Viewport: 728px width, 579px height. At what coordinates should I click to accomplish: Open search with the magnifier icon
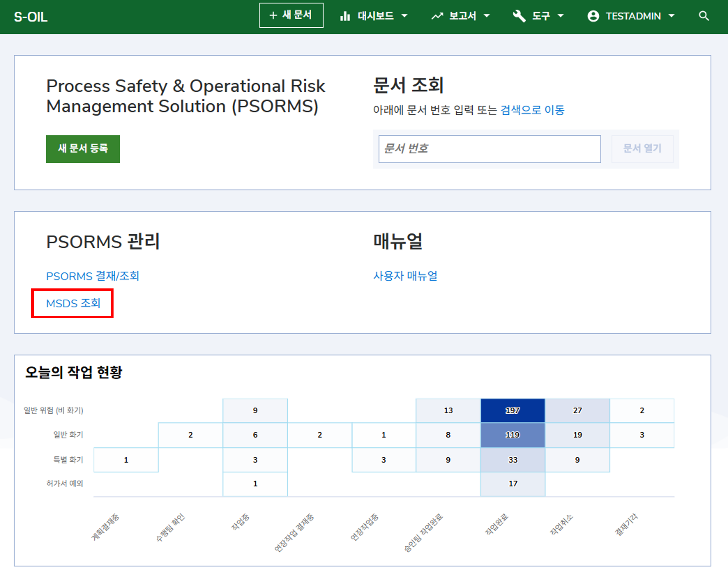(704, 16)
